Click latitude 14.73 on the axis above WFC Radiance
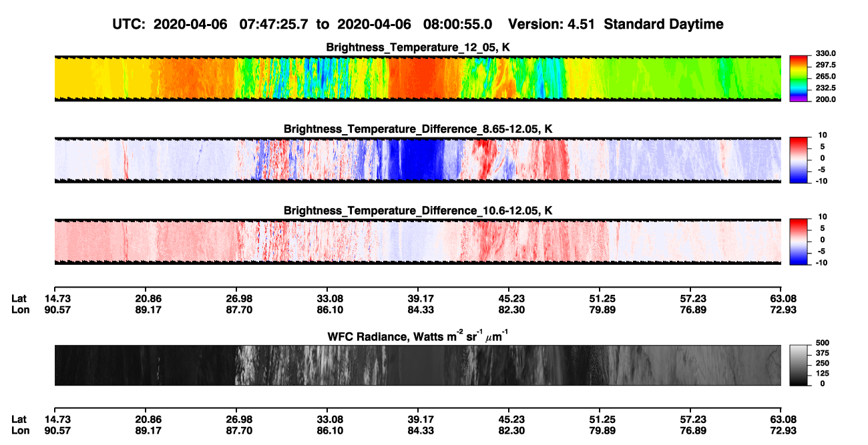Image resolution: width=868 pixels, height=445 pixels. 55,299
